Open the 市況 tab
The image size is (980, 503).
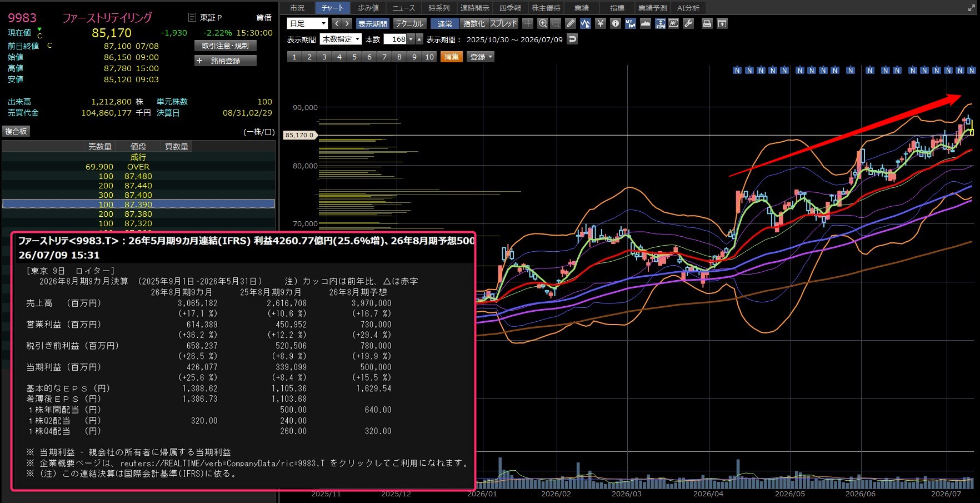click(x=297, y=8)
